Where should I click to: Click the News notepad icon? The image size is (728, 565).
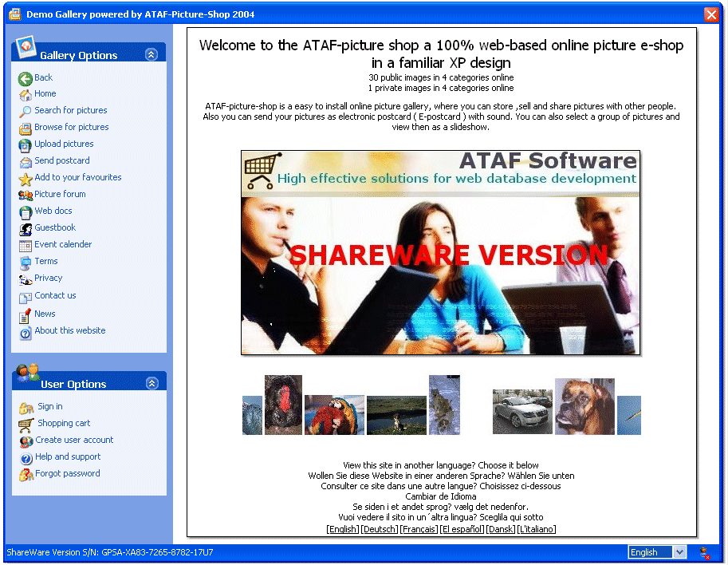[x=25, y=315]
